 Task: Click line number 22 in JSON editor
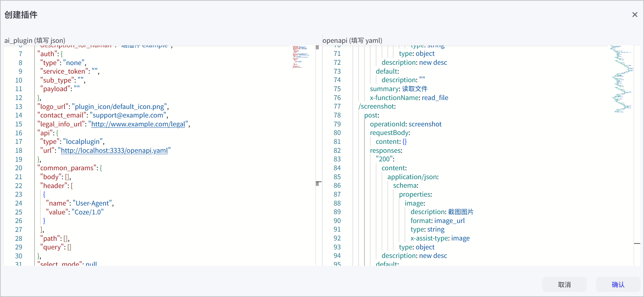[x=19, y=186]
